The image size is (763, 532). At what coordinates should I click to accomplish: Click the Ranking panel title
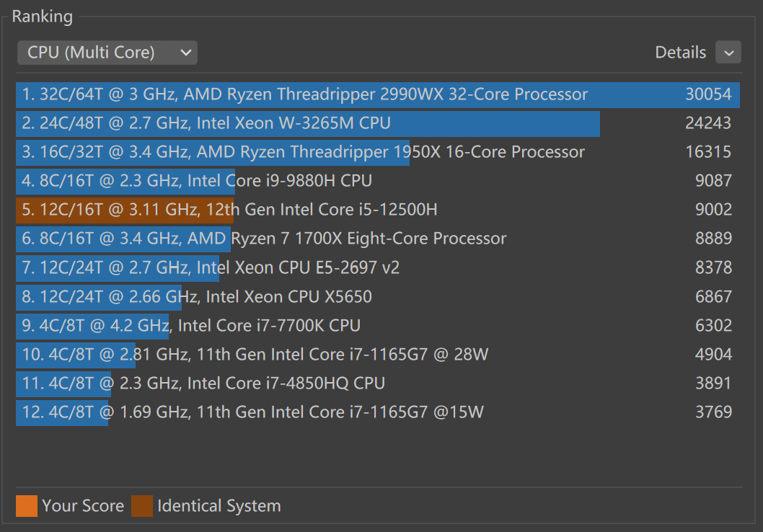click(43, 17)
